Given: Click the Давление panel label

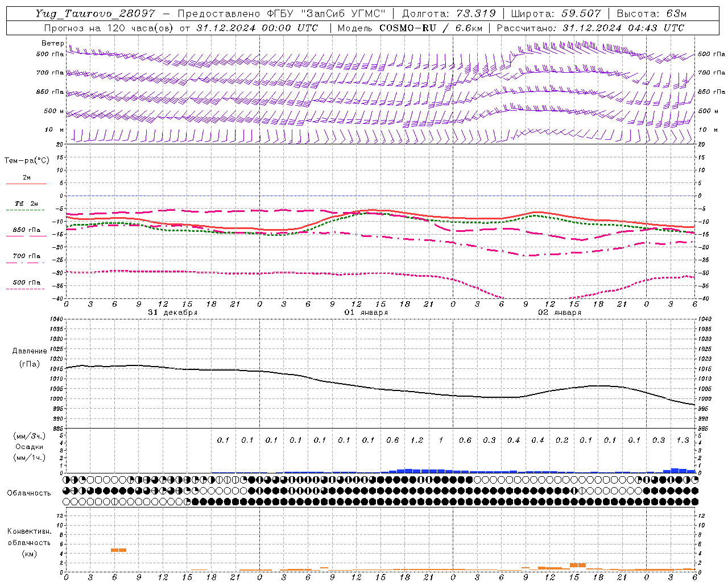Looking at the screenshot, I should [x=30, y=351].
